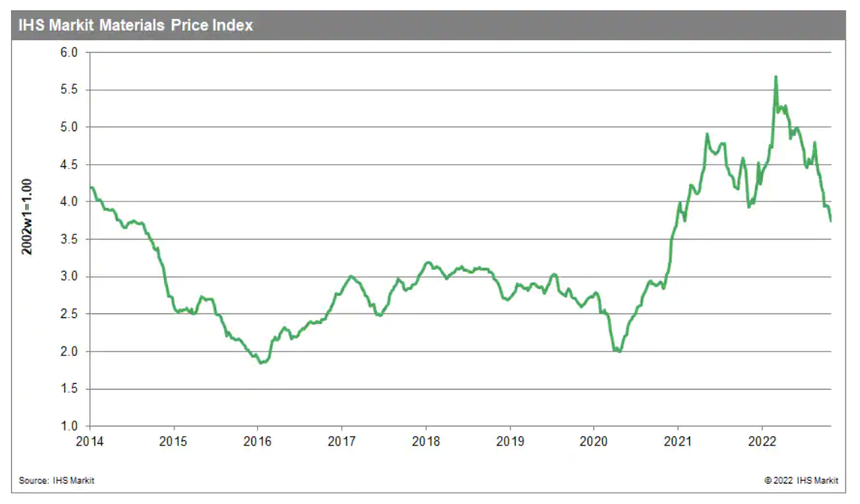
Task: Click the green line's starting point at 2014
Action: (90, 188)
